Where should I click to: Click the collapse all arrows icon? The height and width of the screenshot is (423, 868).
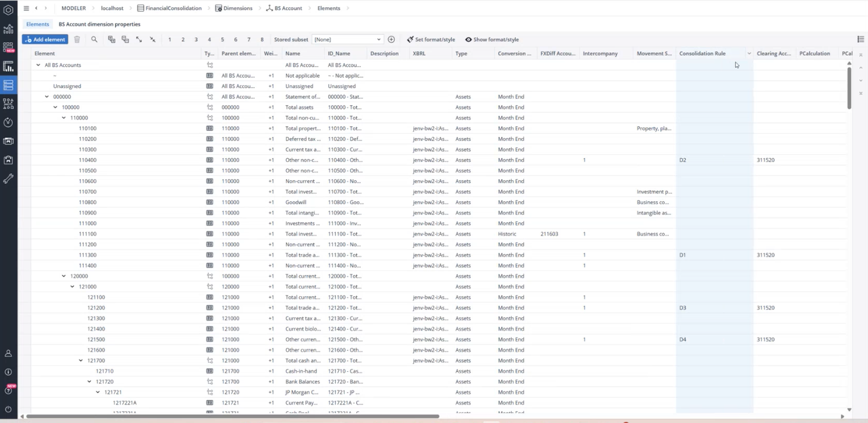[153, 40]
